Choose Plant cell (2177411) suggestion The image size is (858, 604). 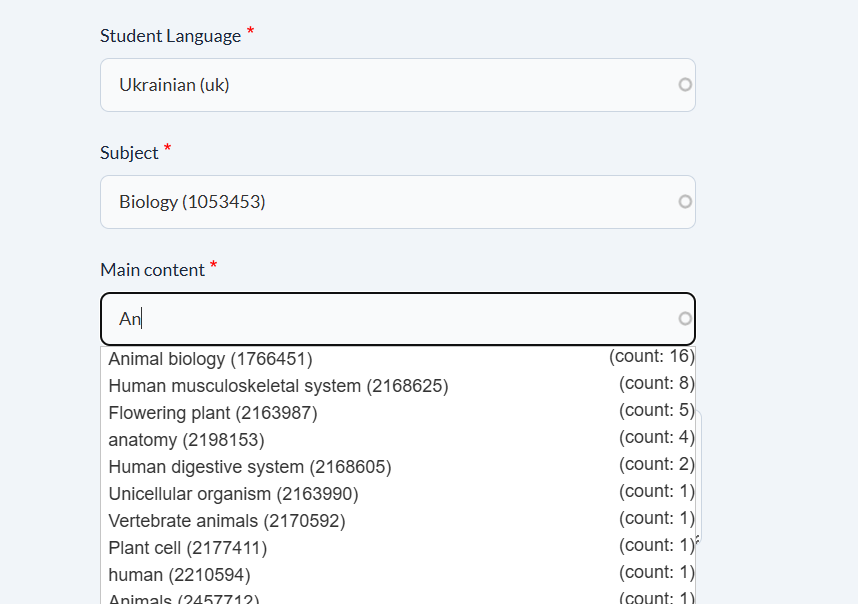(x=188, y=548)
